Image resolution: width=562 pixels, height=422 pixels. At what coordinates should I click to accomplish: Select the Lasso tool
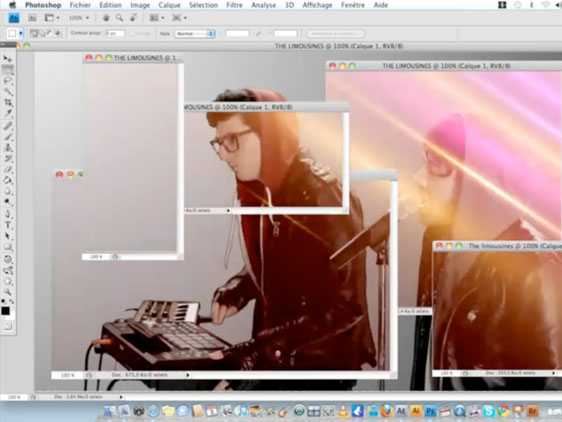tap(7, 81)
